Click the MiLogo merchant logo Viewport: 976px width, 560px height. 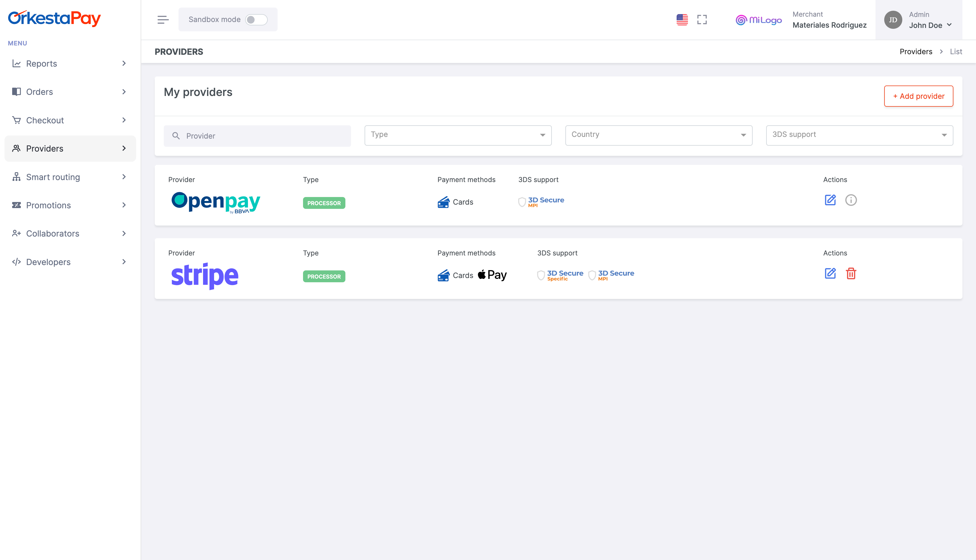click(759, 19)
